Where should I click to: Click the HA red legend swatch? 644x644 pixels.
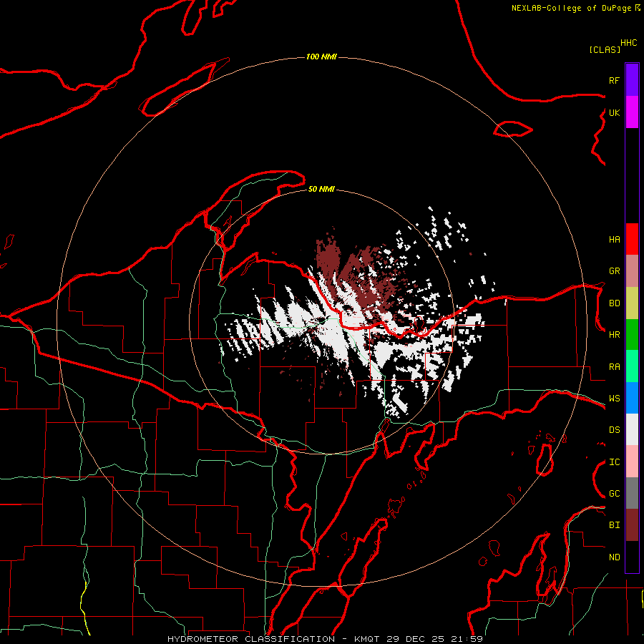(x=632, y=239)
